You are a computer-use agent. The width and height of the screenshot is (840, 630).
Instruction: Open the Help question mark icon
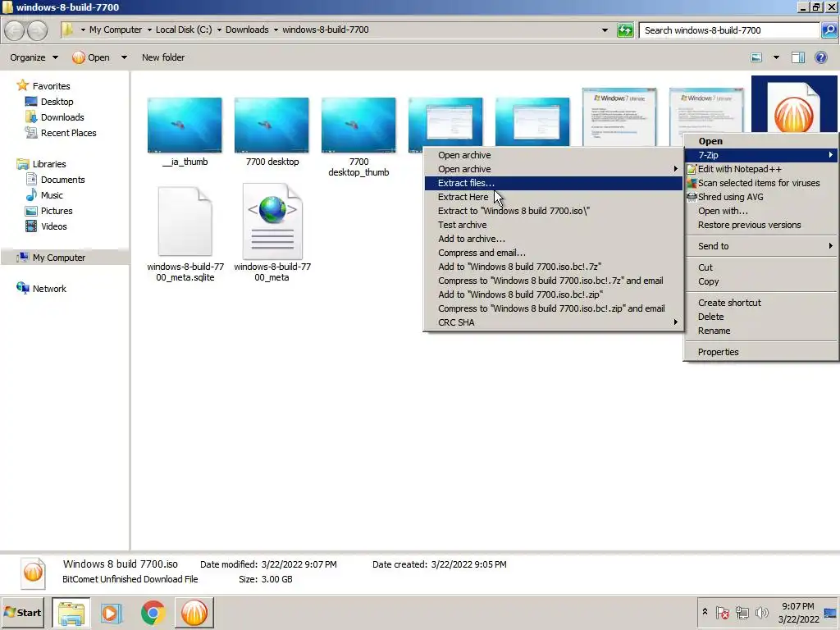pos(820,57)
